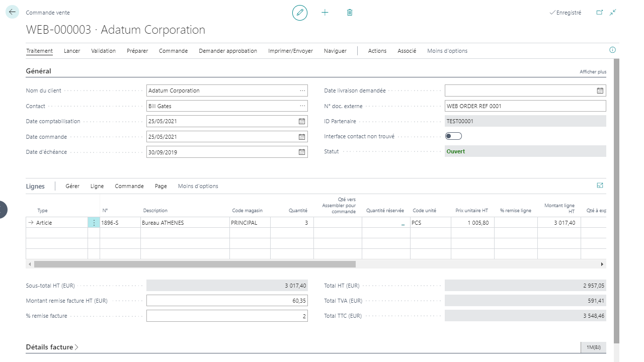Expand the Détails facture section
Screen dimensions: 644x362
[52, 347]
